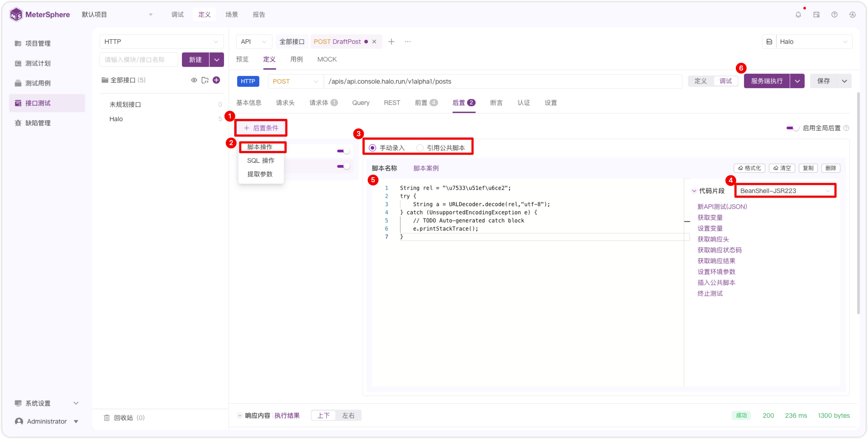This screenshot has width=868, height=439.
Task: Click the environment icon left of Halo
Action: (x=769, y=42)
